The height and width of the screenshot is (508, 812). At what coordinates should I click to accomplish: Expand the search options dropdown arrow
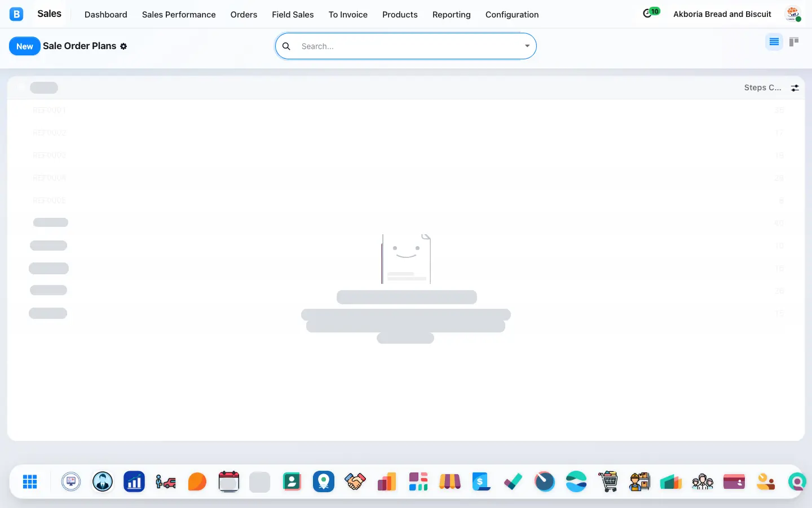pyautogui.click(x=527, y=46)
